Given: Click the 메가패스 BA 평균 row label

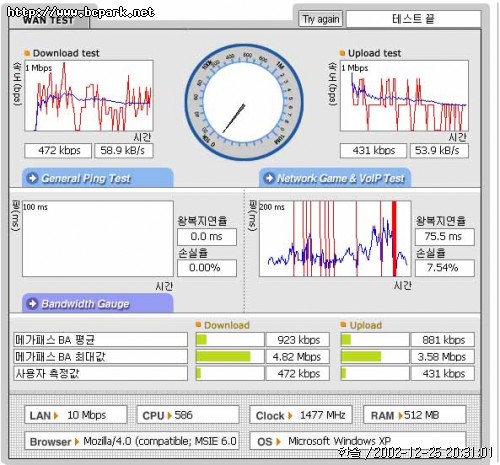Looking at the screenshot, I should pyautogui.click(x=100, y=340).
